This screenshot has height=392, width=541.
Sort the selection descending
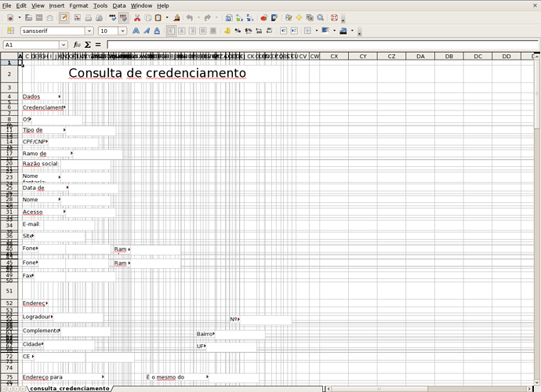[x=250, y=17]
